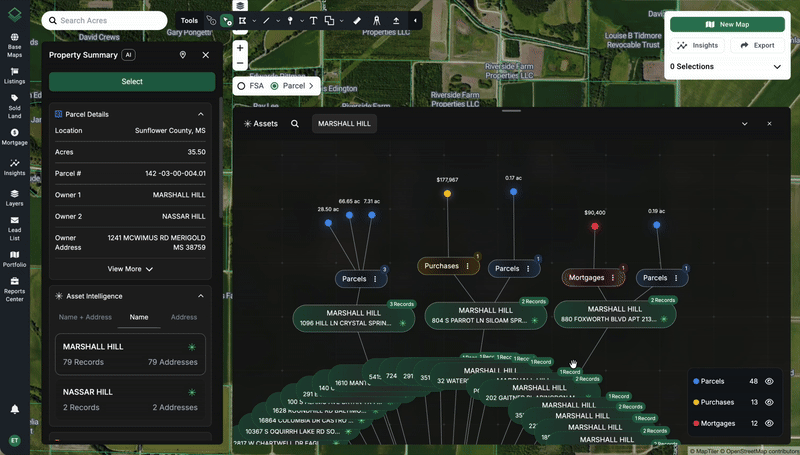This screenshot has height=455, width=800.
Task: Select the Text tool in the toolbar
Action: point(314,20)
